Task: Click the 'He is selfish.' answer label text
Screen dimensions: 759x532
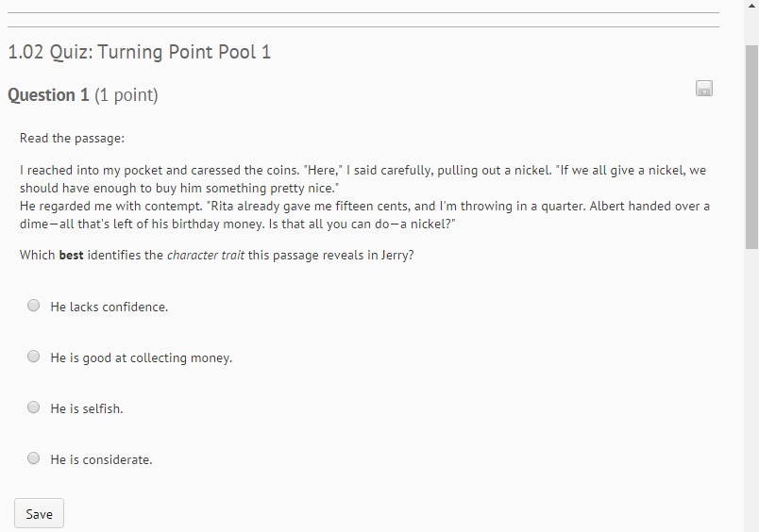Action: pos(87,409)
